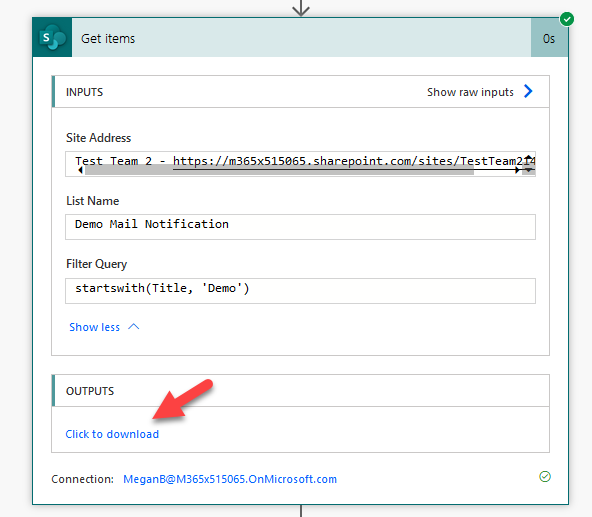
Task: Click the Site Address horizontal scrollbar
Action: pyautogui.click(x=279, y=170)
